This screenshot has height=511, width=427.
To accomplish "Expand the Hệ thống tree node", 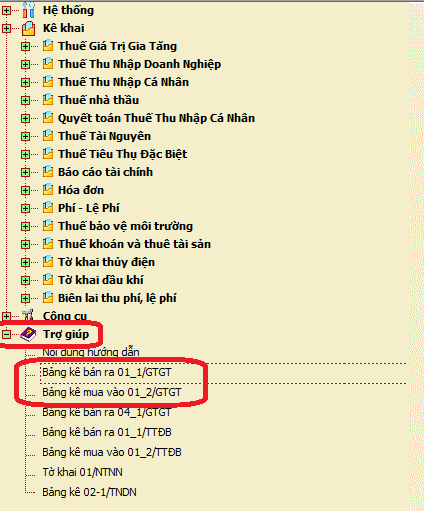I will tap(6, 10).
